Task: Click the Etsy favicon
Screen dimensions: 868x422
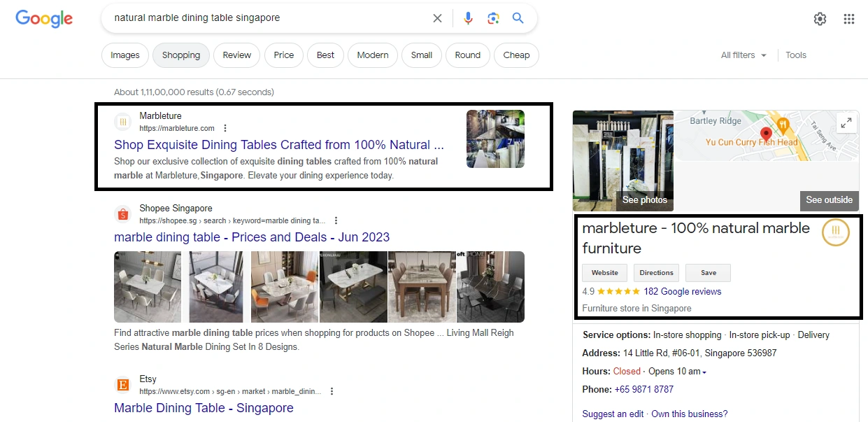Action: pos(123,385)
